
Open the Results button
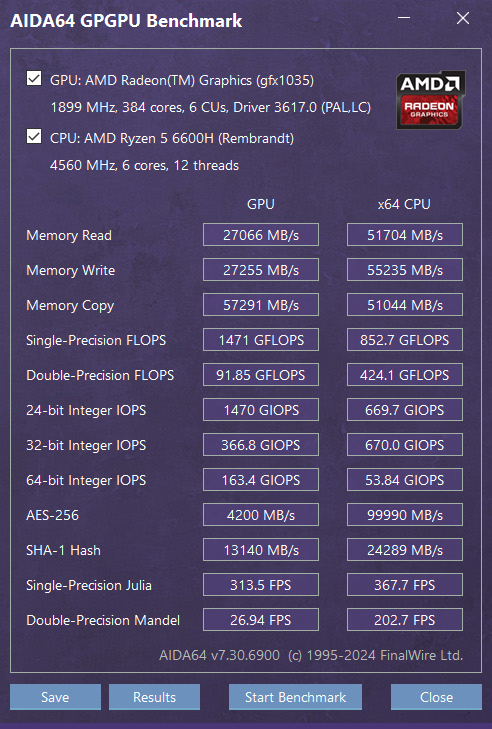(154, 696)
